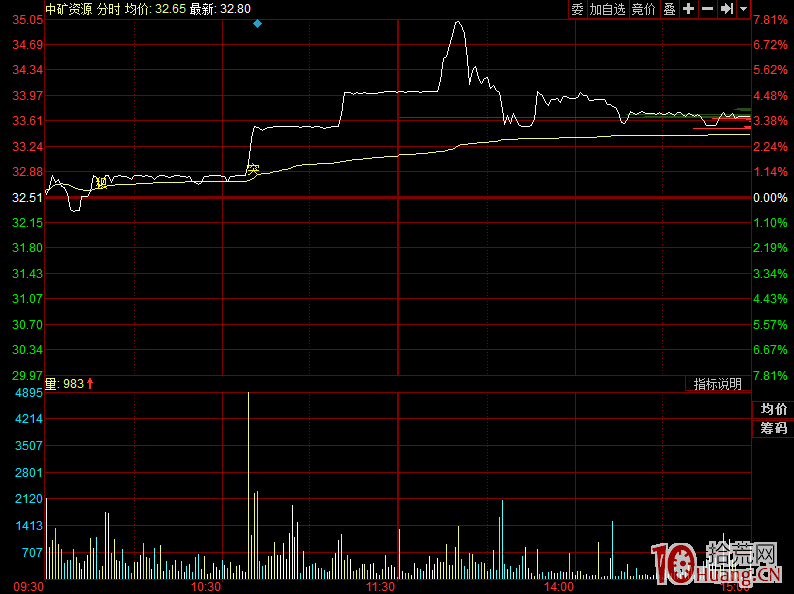The height and width of the screenshot is (594, 794).
Task: Click the 14:00 time axis label
Action: pos(559,587)
